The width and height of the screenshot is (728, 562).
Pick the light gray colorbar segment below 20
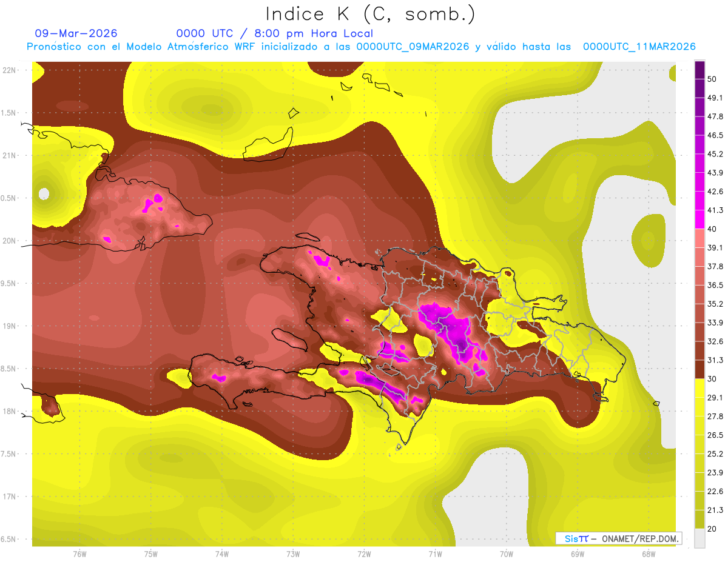(x=699, y=538)
